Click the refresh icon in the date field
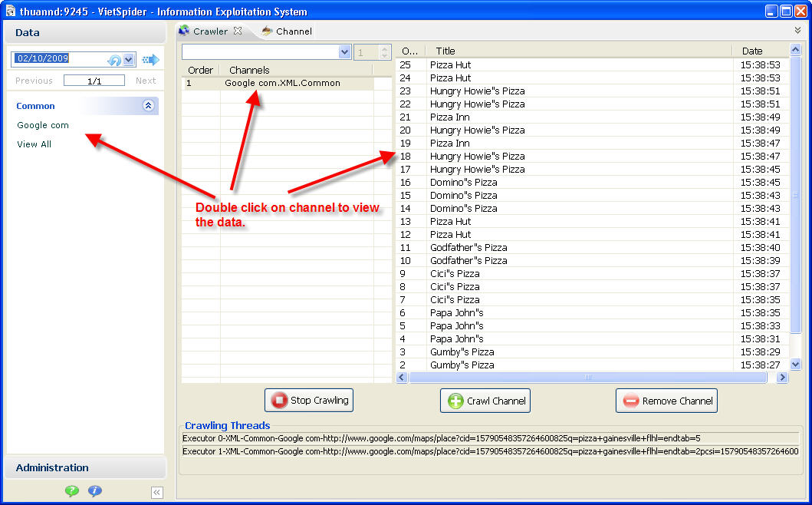This screenshot has width=812, height=505. (x=114, y=60)
